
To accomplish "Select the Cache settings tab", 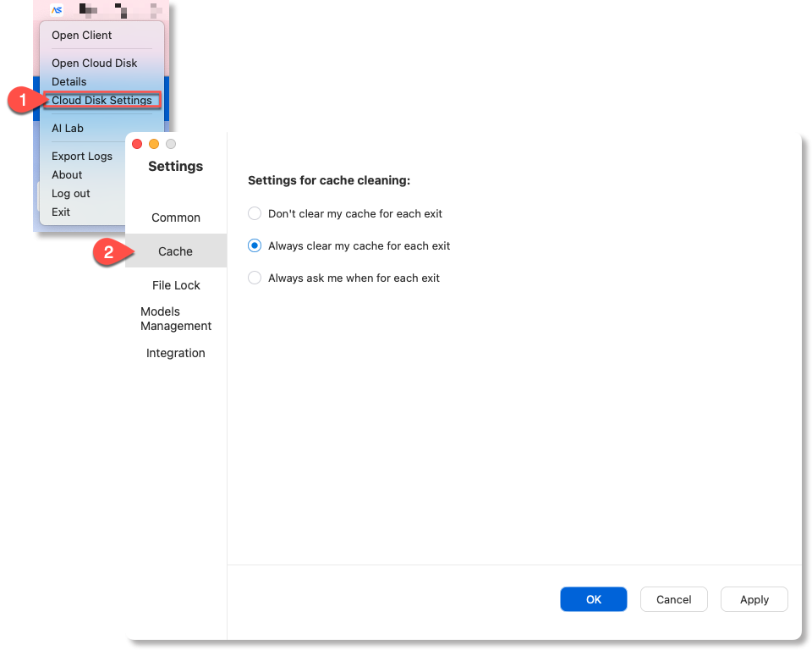I will click(x=176, y=251).
